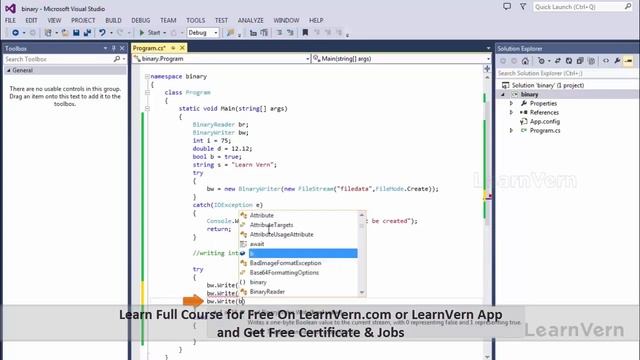Click the notifications filter funnel icon
This screenshot has width=640, height=360.
tap(523, 7)
